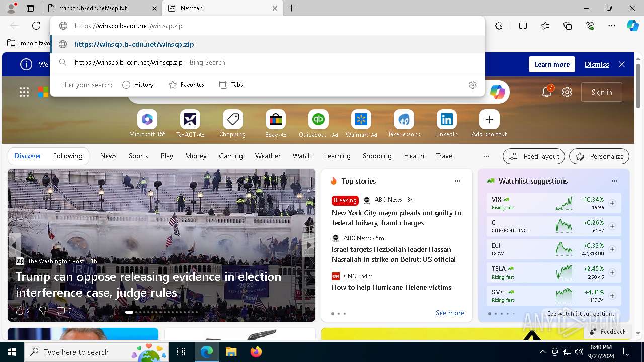Open address bar search settings gear
The width and height of the screenshot is (644, 362).
pyautogui.click(x=472, y=85)
